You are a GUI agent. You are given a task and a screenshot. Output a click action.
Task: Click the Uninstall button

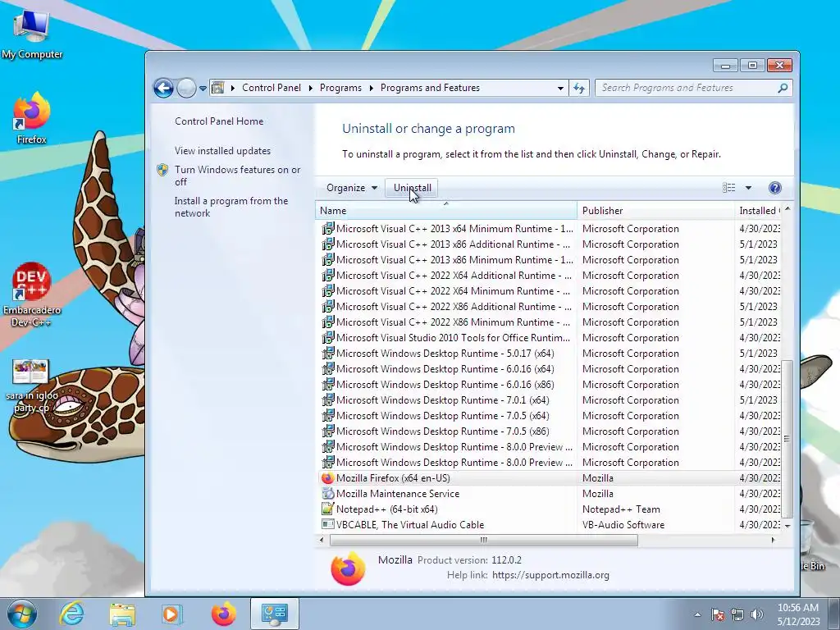pyautogui.click(x=412, y=188)
